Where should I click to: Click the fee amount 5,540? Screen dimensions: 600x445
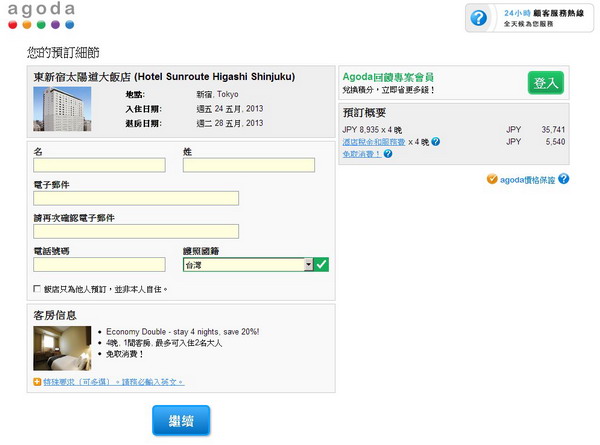(555, 142)
